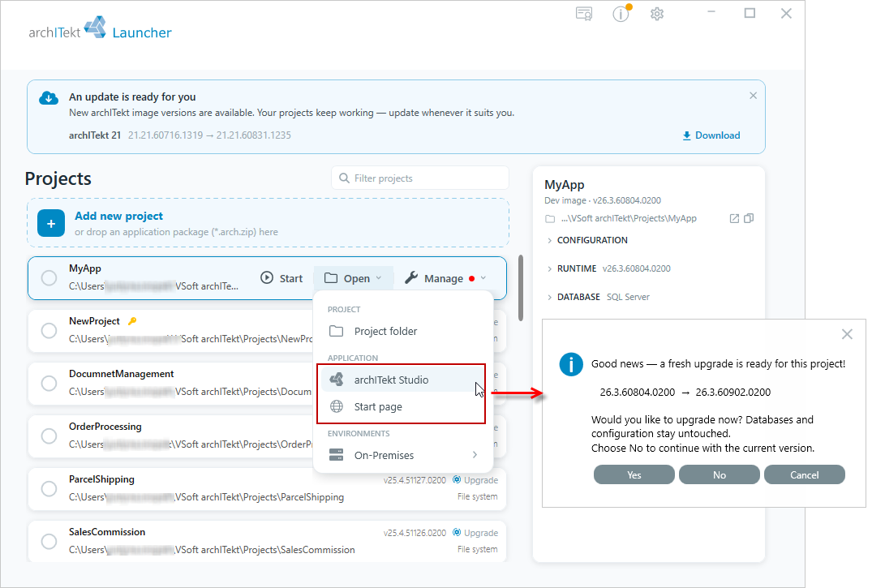Open Launcher settings gear icon

pos(657,14)
